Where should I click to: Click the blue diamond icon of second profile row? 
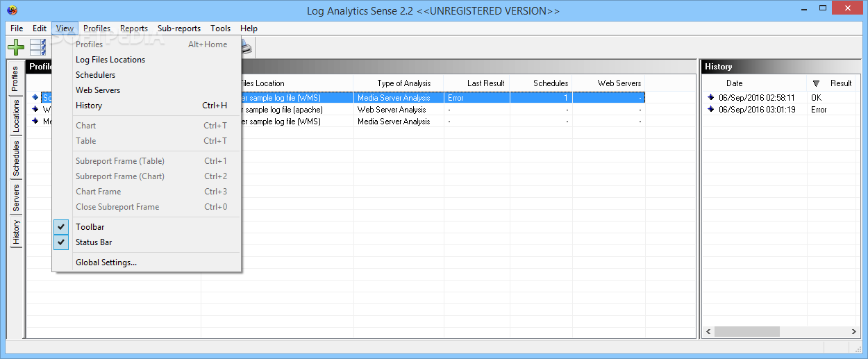(35, 110)
